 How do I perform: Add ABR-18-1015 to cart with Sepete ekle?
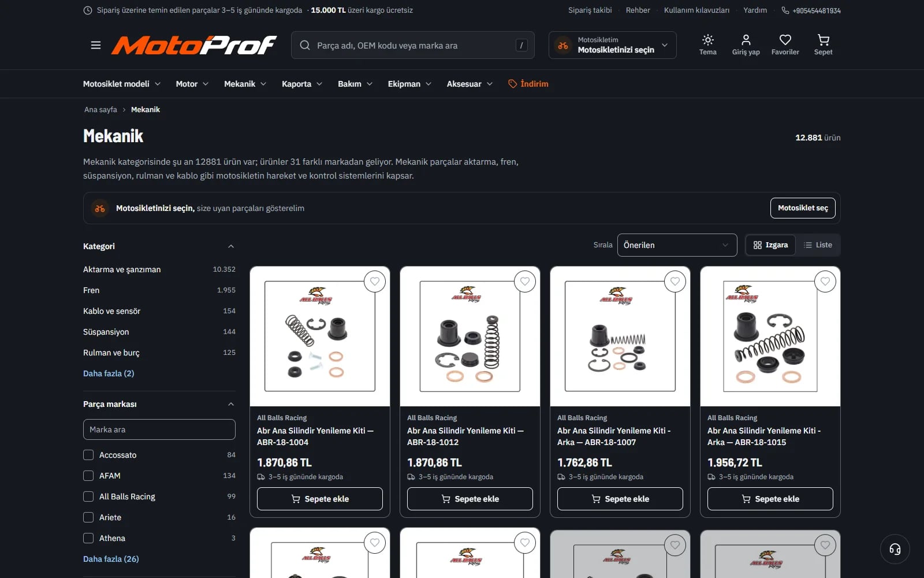point(770,499)
